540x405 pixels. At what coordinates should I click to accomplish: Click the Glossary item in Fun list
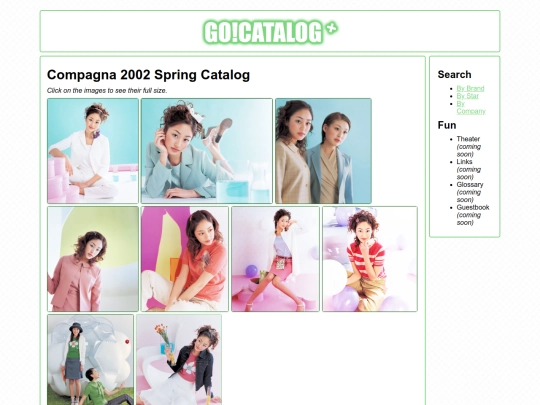coord(470,185)
